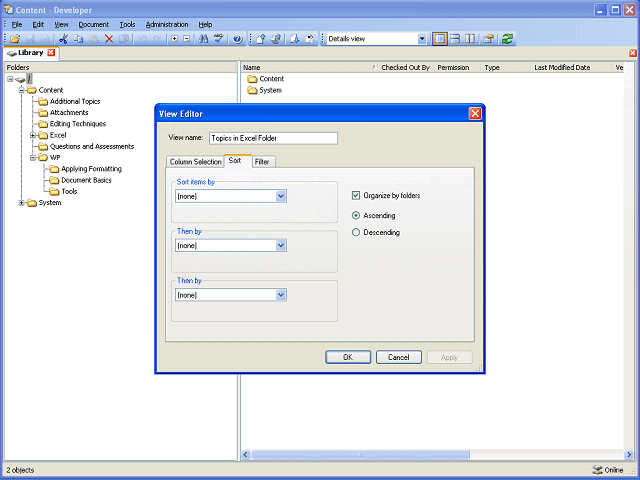
Task: Open the second Then by dropdown
Action: [280, 295]
